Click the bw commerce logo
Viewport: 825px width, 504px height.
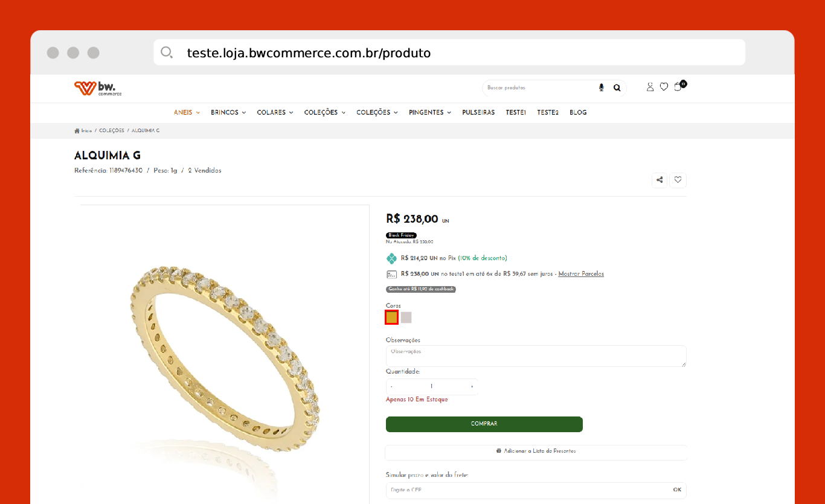coord(98,88)
